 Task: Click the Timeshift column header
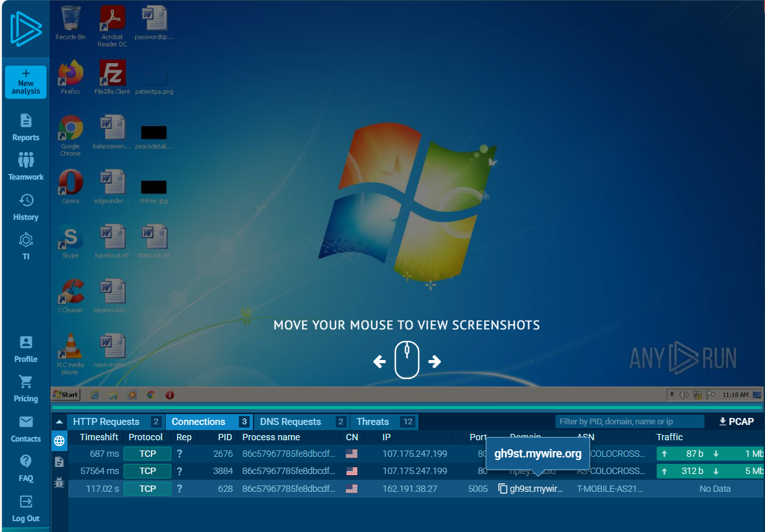coord(99,437)
